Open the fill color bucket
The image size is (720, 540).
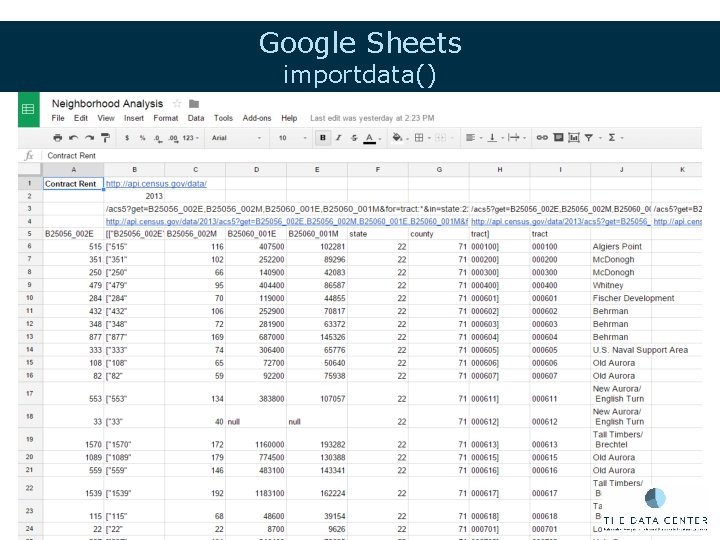pos(399,137)
